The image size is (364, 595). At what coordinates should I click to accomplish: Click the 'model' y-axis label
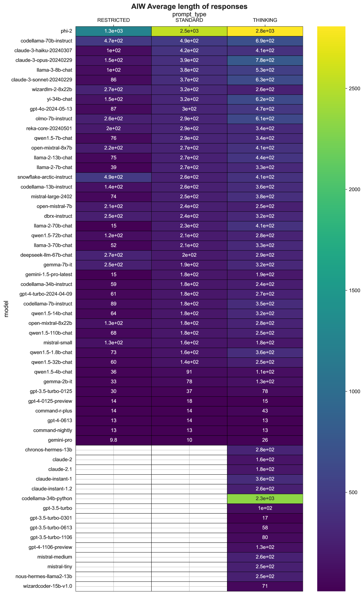(7, 309)
